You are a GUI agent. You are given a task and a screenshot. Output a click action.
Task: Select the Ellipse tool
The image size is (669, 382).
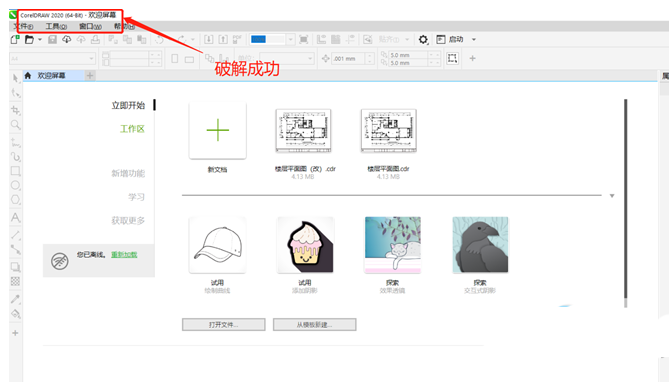[15, 185]
